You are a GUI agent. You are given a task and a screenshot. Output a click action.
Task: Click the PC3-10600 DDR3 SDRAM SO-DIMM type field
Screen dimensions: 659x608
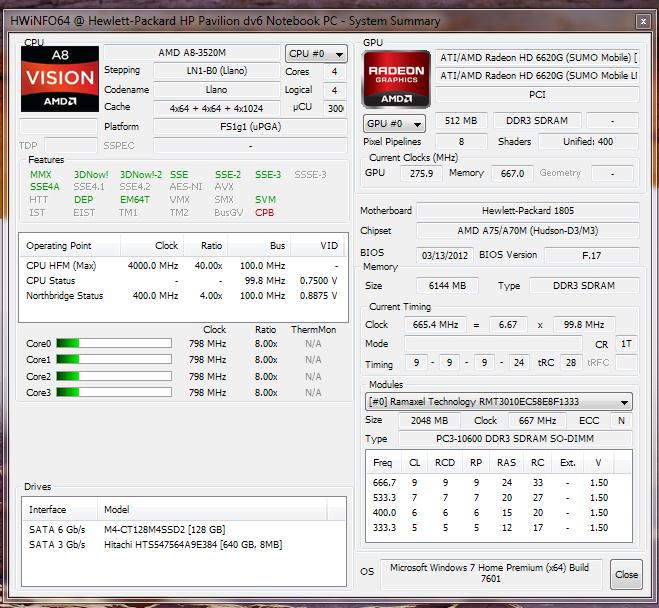click(515, 439)
